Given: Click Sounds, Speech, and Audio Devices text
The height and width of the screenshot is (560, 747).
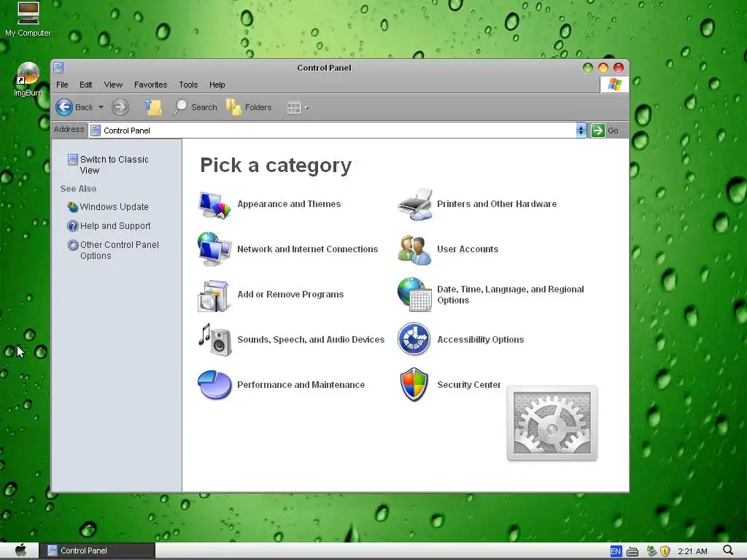Looking at the screenshot, I should coord(311,340).
